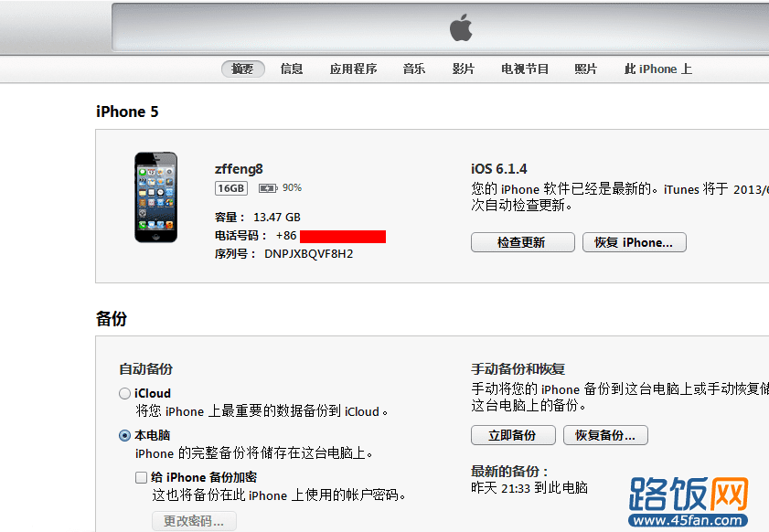Click the 立即备份 button
This screenshot has width=769, height=532.
(x=513, y=435)
